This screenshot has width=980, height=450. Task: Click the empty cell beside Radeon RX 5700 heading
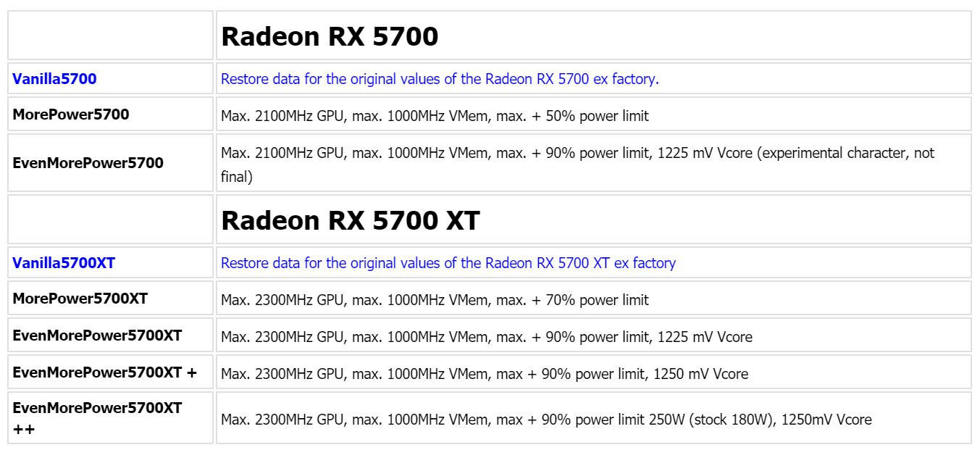coord(111,36)
